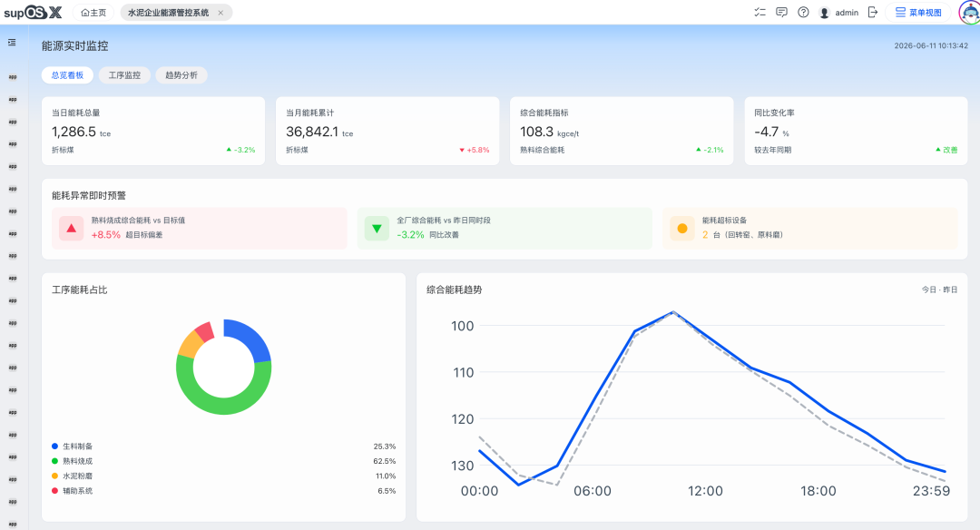Click the 同比改善 alert value
The height and width of the screenshot is (530, 980).
445,235
